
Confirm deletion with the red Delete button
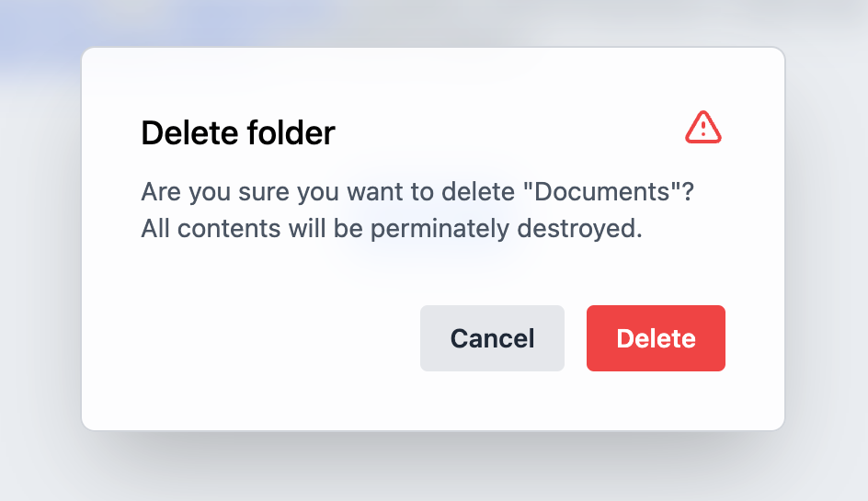(x=656, y=338)
